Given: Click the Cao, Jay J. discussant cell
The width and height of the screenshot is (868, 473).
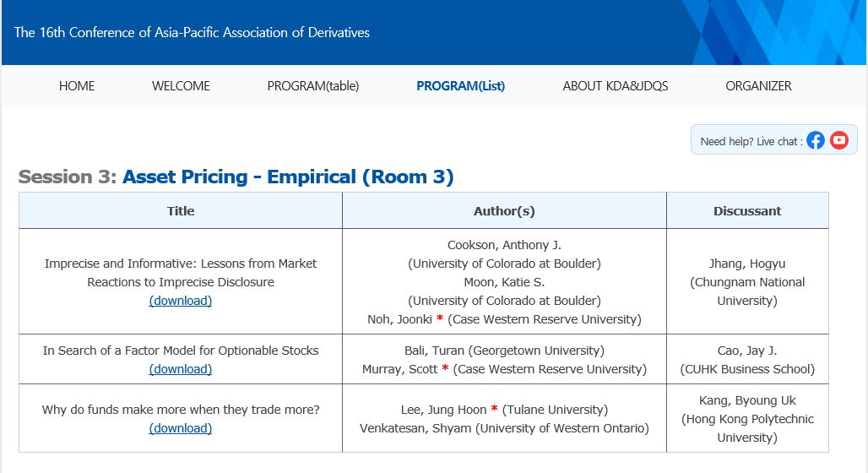Looking at the screenshot, I should click(x=747, y=360).
